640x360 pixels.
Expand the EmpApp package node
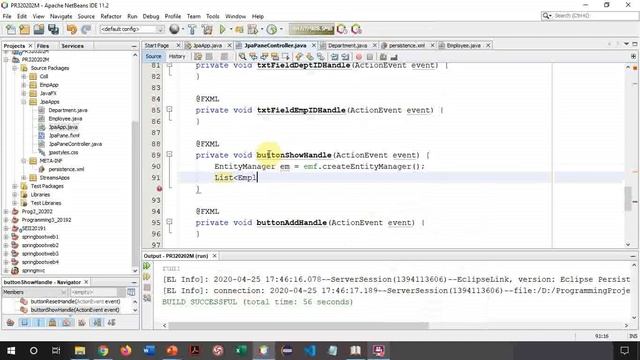(x=24, y=85)
